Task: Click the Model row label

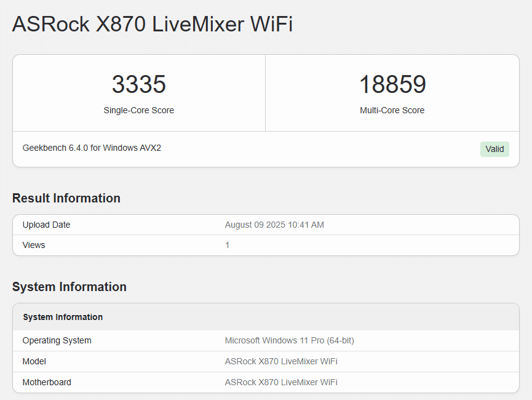Action: click(x=34, y=362)
